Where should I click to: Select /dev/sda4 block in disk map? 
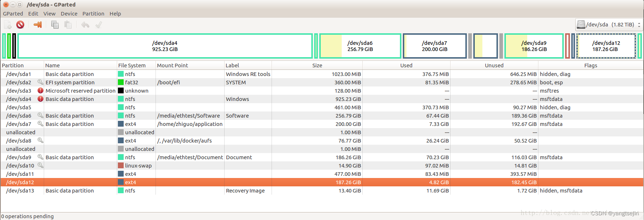pyautogui.click(x=165, y=46)
